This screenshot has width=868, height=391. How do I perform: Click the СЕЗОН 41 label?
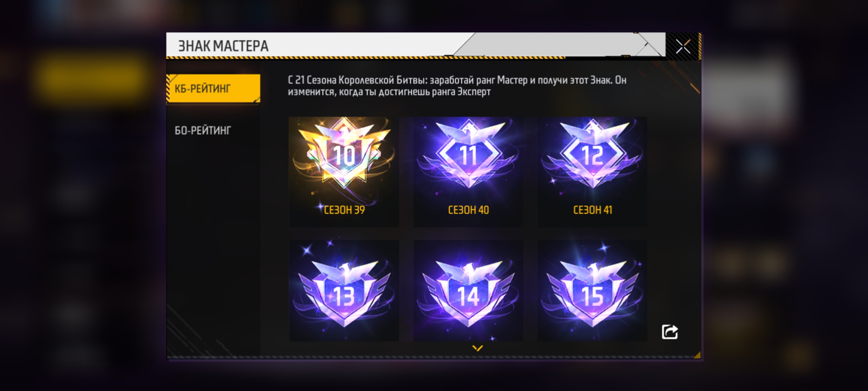coord(592,210)
